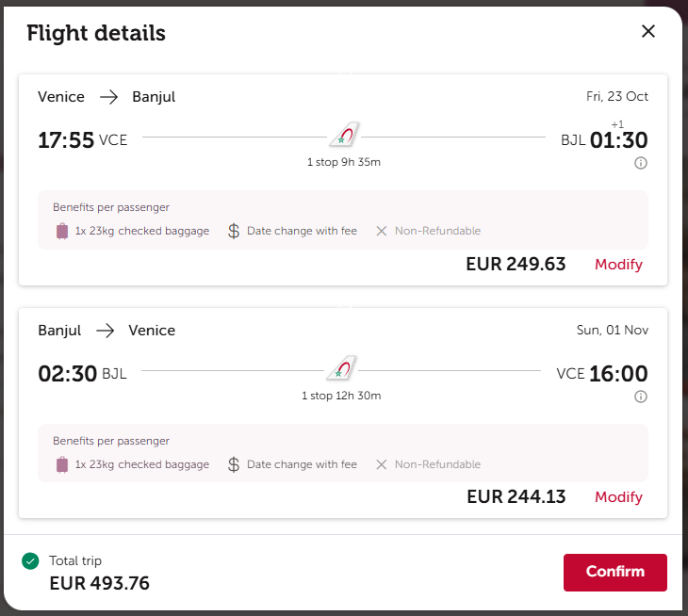Confirm the selected flights
This screenshot has width=688, height=616.
[x=615, y=572]
